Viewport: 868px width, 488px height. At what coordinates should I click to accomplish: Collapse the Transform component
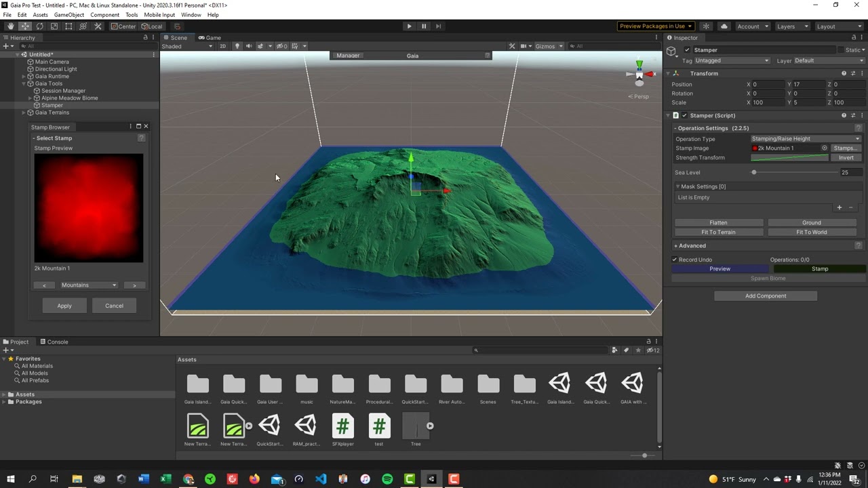(x=668, y=73)
